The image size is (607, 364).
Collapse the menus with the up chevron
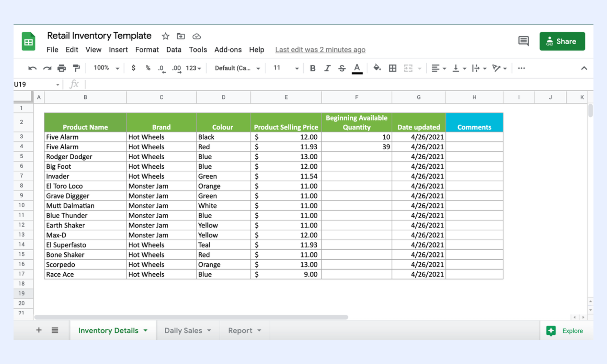(x=584, y=68)
